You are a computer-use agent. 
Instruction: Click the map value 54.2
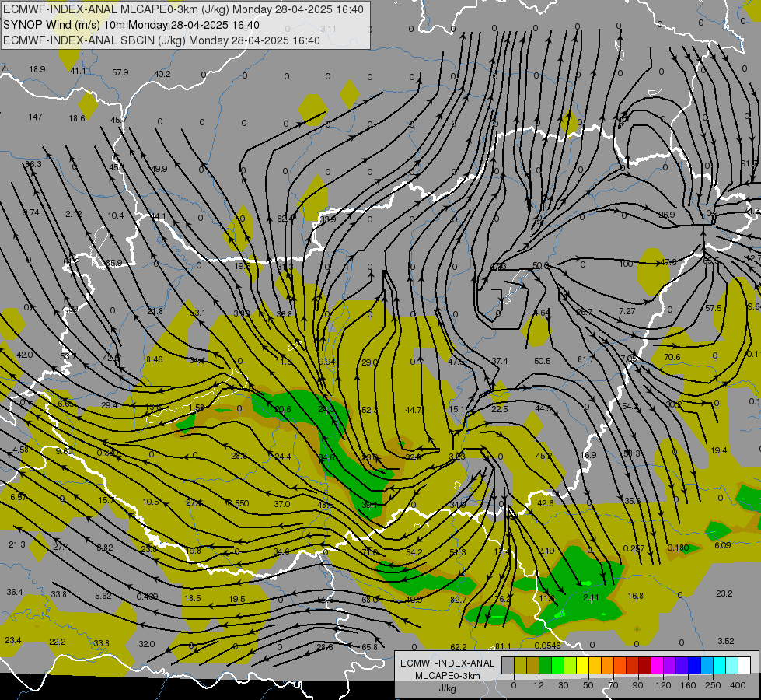click(414, 552)
